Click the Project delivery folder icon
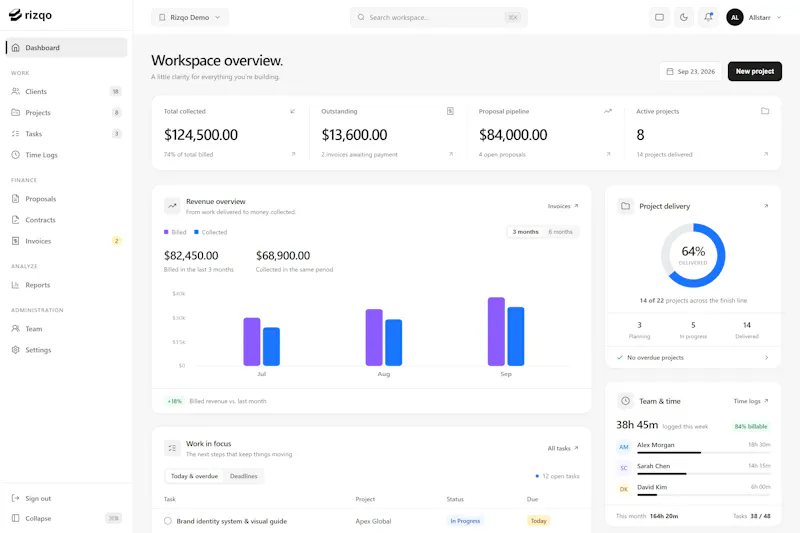Image resolution: width=800 pixels, height=533 pixels. coord(625,206)
